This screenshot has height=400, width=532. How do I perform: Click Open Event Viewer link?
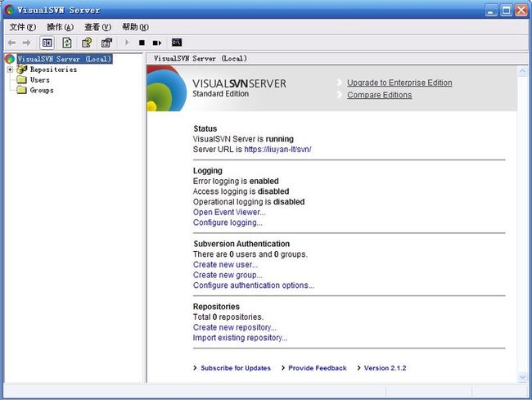click(x=229, y=212)
